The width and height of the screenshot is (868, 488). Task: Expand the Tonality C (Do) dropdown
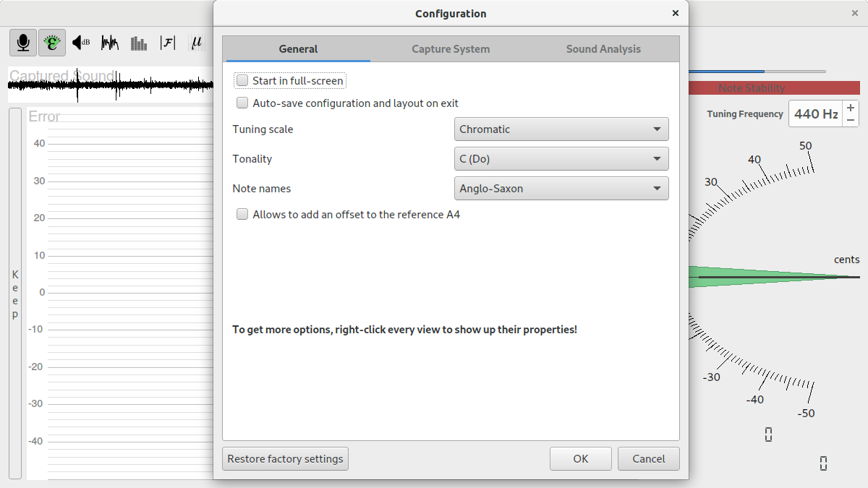point(561,159)
